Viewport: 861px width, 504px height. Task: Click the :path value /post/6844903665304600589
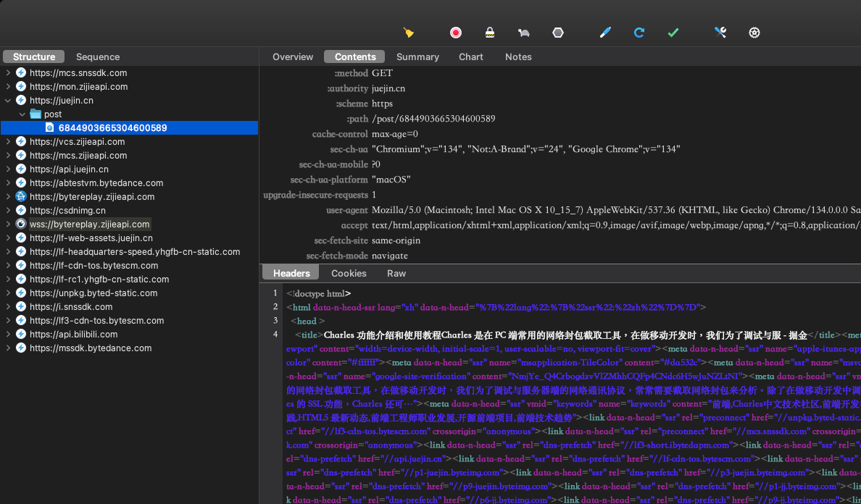tap(434, 119)
